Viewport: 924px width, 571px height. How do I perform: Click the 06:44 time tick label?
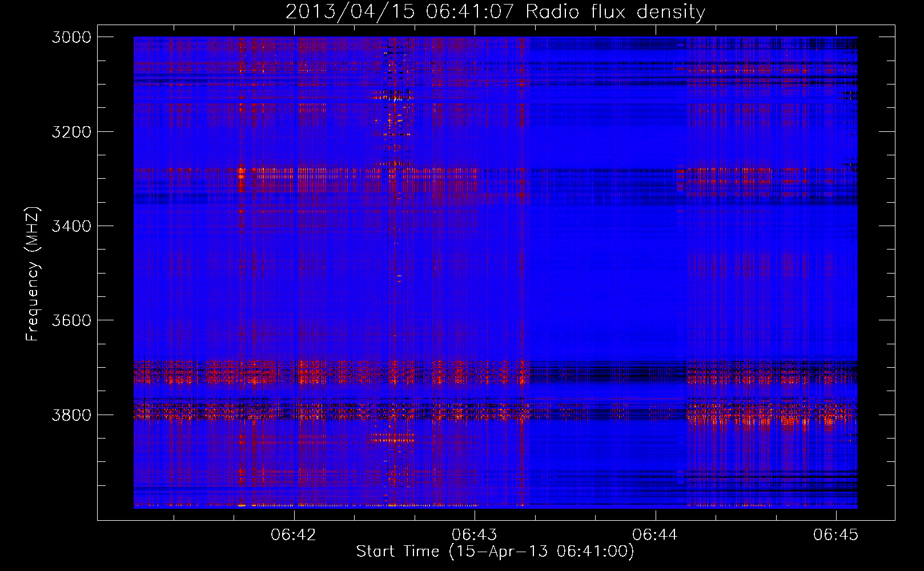click(x=655, y=534)
